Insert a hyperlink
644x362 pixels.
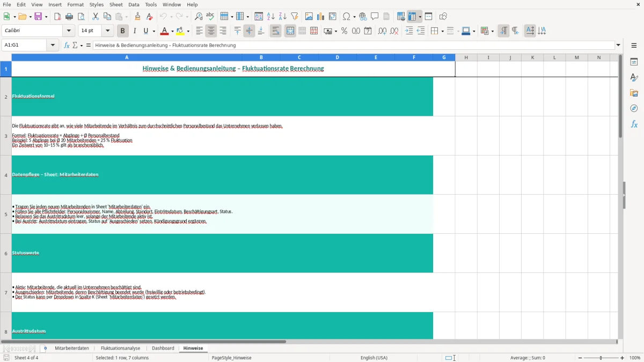[363, 17]
